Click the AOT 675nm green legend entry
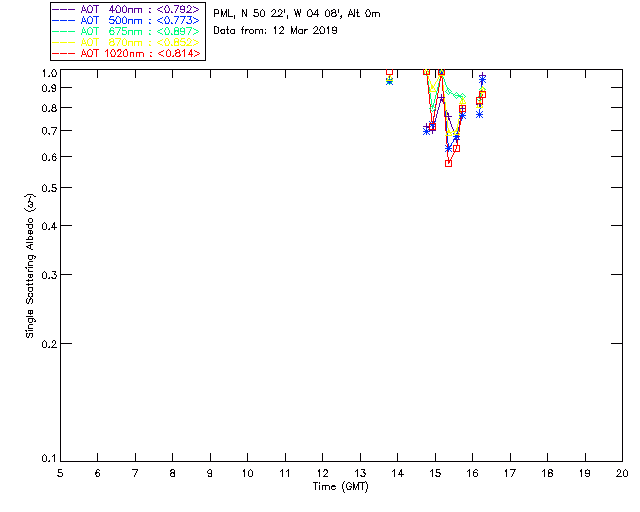640x512 pixels. point(139,31)
